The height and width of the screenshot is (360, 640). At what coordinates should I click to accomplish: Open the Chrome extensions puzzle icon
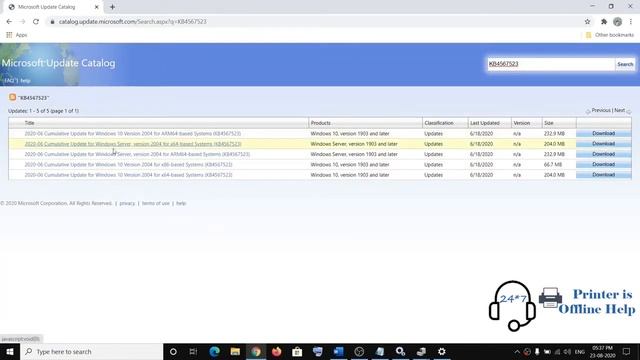[x=604, y=22]
